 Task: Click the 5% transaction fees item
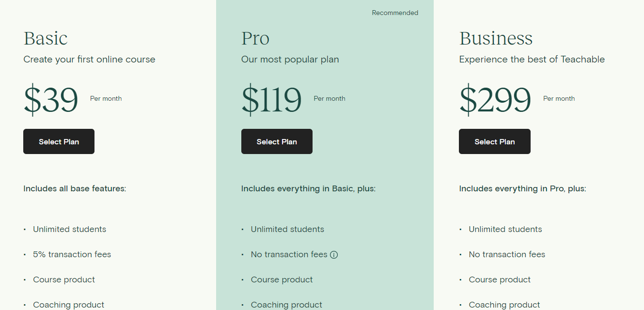[x=72, y=254]
